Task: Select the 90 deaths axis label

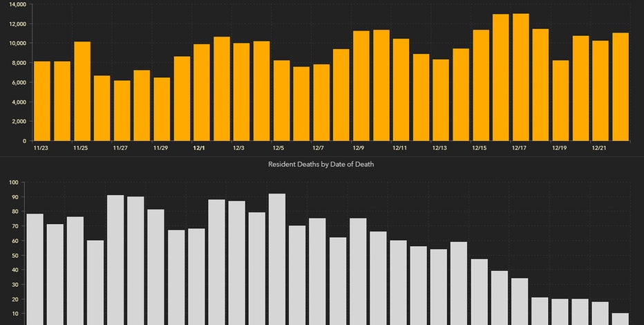Action: (15, 197)
